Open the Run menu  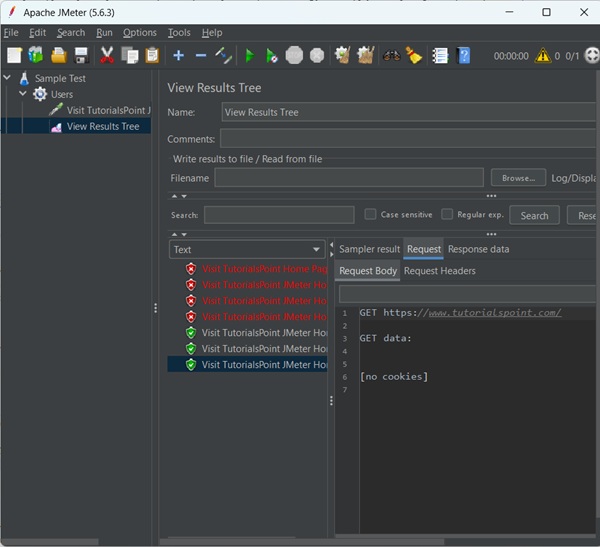pyautogui.click(x=104, y=33)
